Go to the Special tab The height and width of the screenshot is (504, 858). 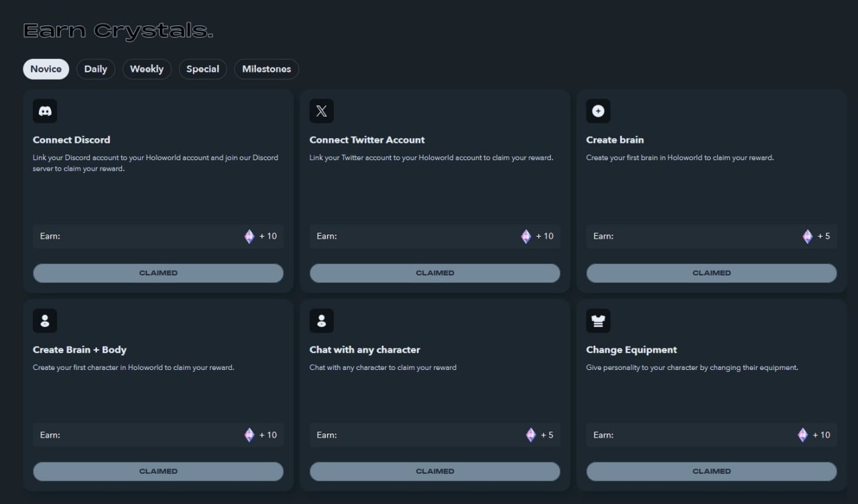[202, 69]
